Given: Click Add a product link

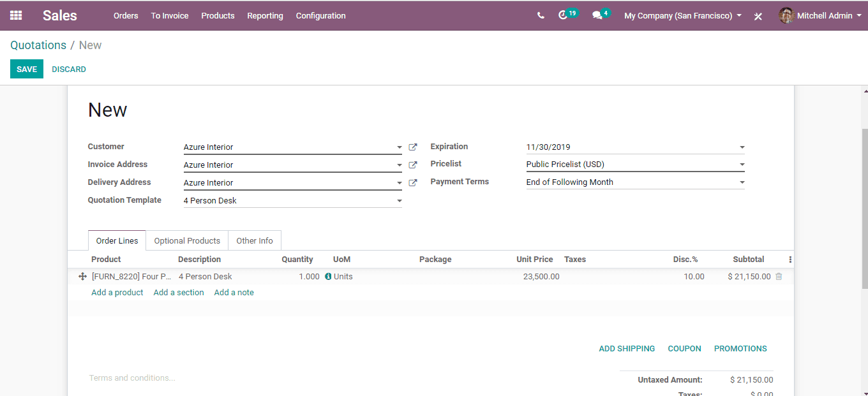Looking at the screenshot, I should coord(117,292).
